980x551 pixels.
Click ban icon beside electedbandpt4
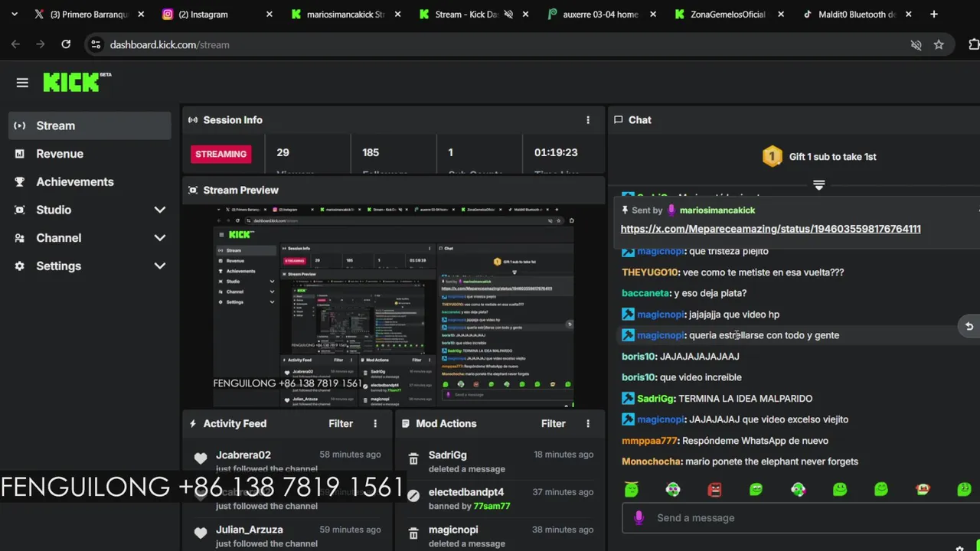pyautogui.click(x=413, y=496)
